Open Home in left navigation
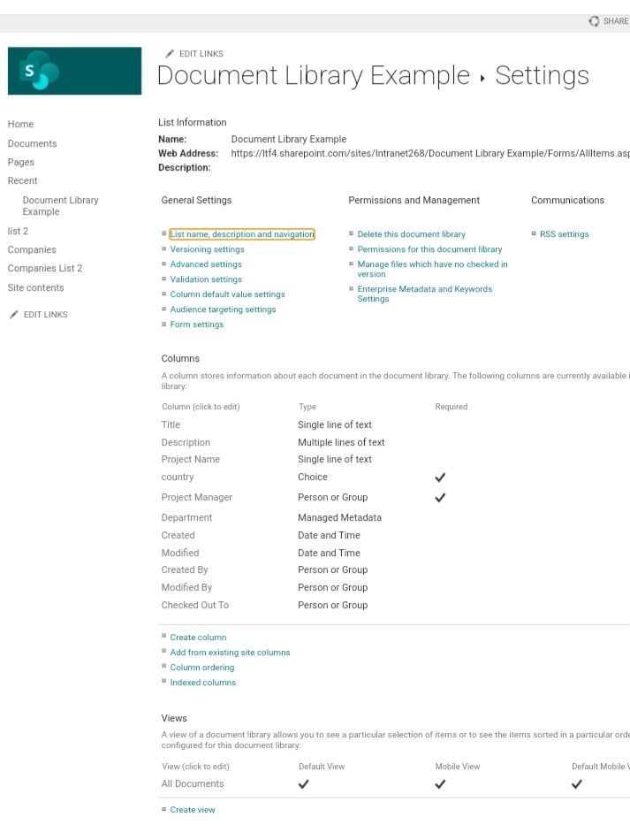Screen dimensions: 630x840 21,125
